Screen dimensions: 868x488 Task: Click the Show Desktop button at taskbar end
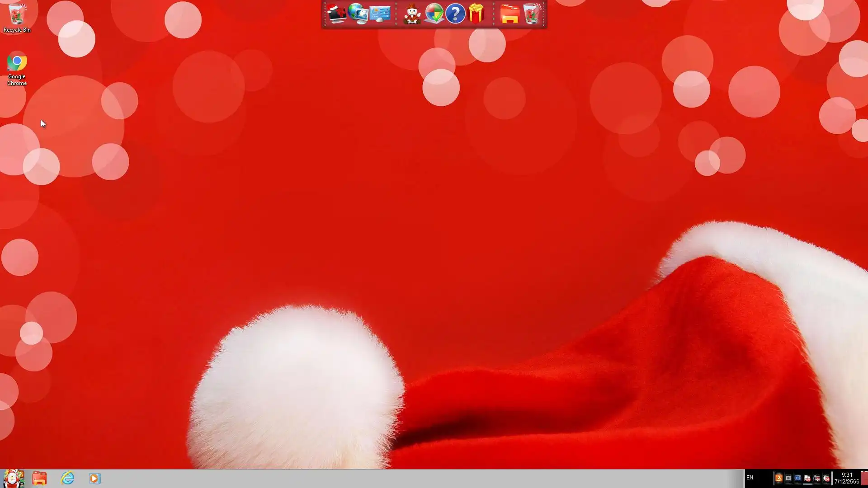click(864, 478)
